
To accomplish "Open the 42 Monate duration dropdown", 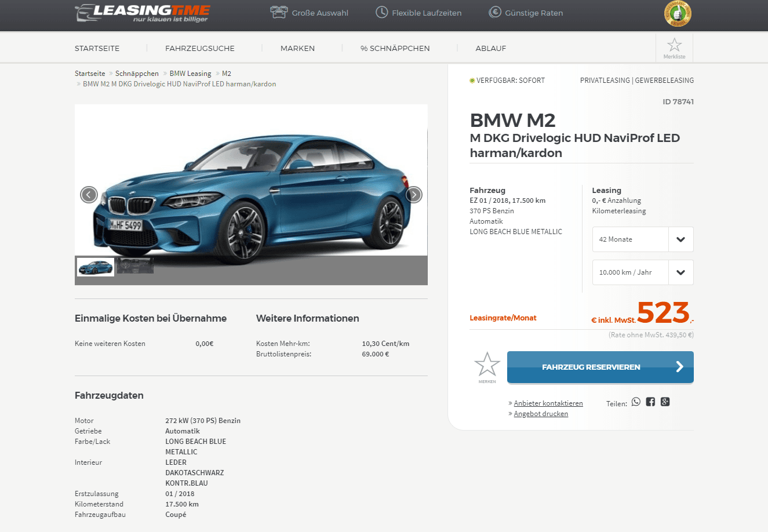I will 643,239.
